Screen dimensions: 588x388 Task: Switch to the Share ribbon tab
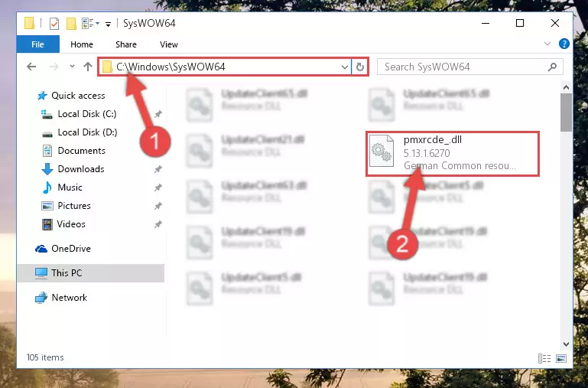(126, 44)
